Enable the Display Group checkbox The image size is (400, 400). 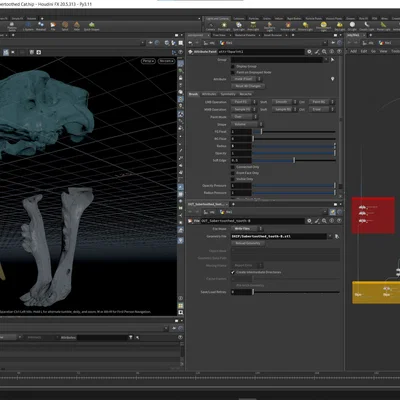(x=233, y=66)
